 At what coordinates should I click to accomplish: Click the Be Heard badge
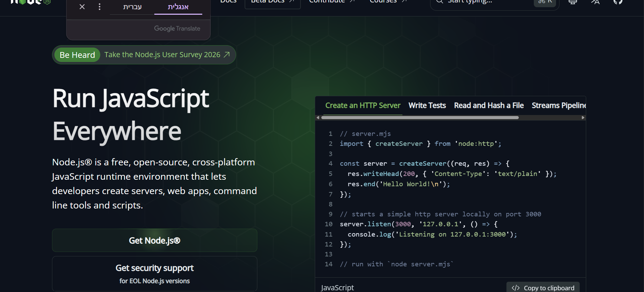point(77,55)
